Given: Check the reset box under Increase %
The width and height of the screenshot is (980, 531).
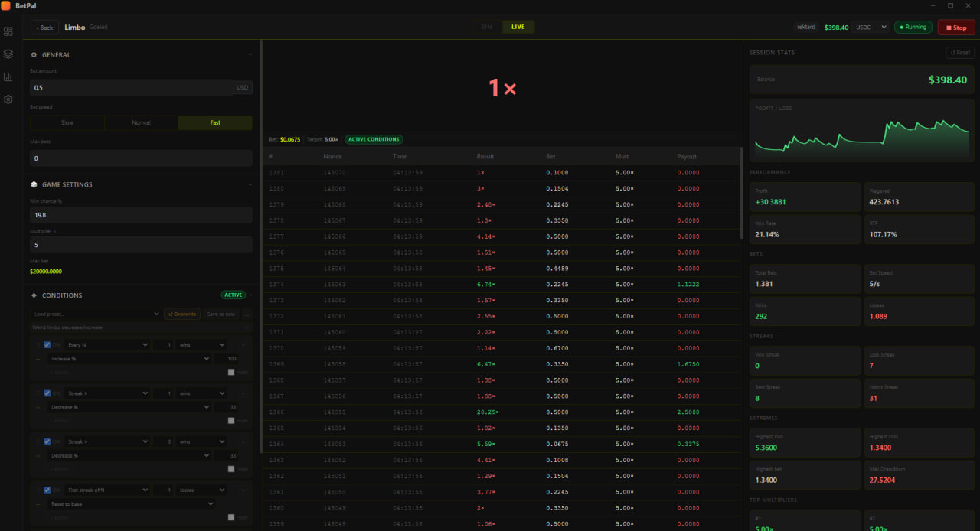Looking at the screenshot, I should (x=231, y=370).
